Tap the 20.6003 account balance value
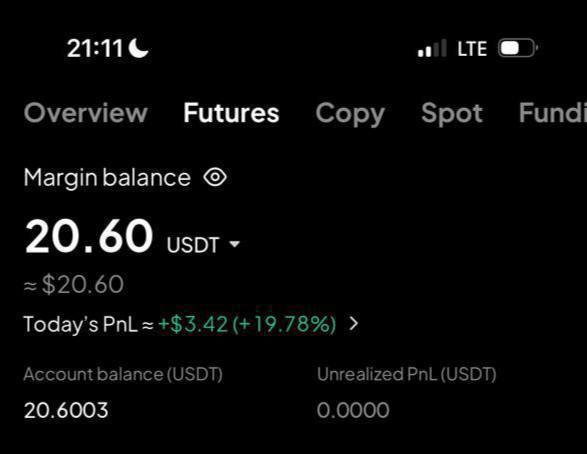Image resolution: width=587 pixels, height=454 pixels. point(66,410)
